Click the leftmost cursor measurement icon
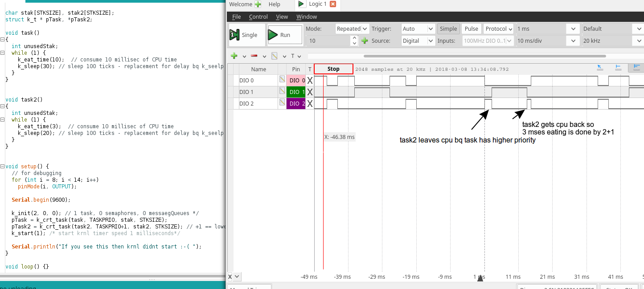 (x=599, y=68)
